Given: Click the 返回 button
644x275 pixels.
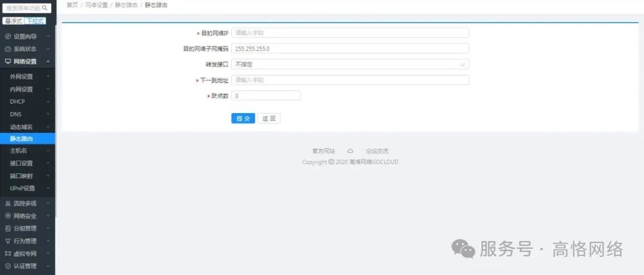Looking at the screenshot, I should (x=269, y=118).
